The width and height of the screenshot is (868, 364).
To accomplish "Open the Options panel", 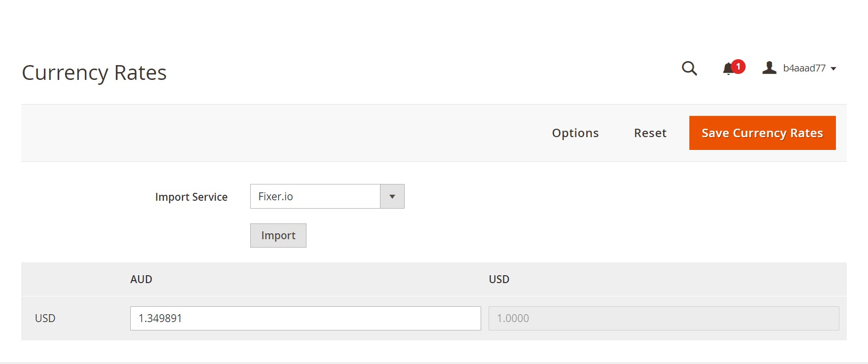I will (x=575, y=133).
